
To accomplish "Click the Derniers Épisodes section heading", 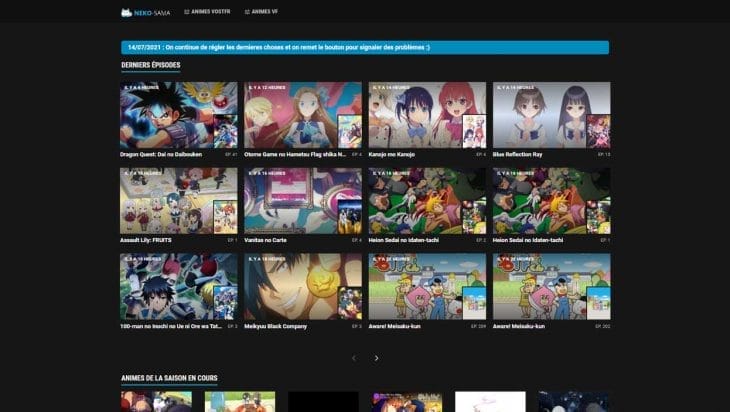I will (151, 65).
